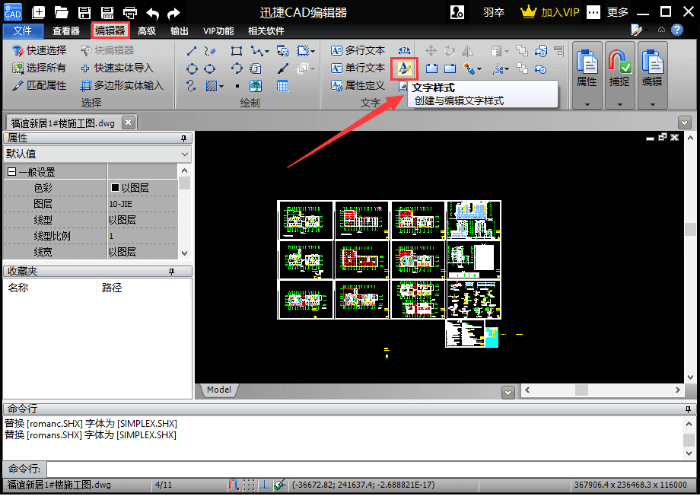Select the Arc tool in Draw group

pyautogui.click(x=237, y=69)
